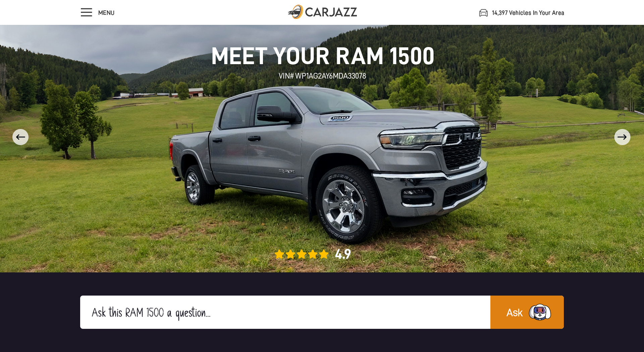Click the VIN number text
This screenshot has width=644, height=352.
pyautogui.click(x=322, y=76)
